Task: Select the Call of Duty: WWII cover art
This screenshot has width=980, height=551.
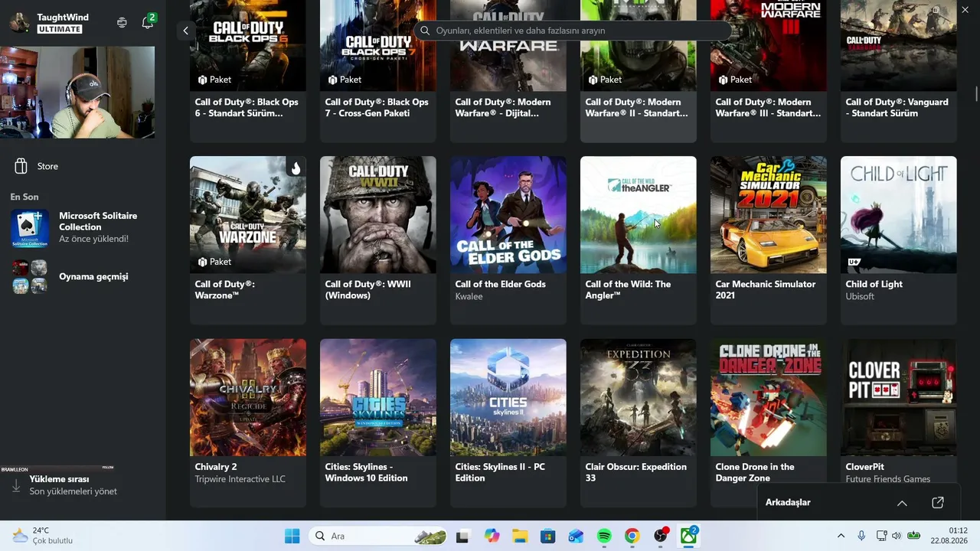Action: [378, 215]
